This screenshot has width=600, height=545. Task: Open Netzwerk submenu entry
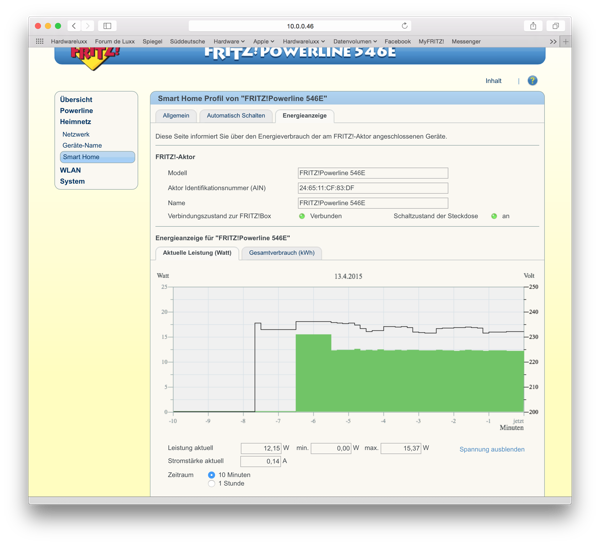pos(76,134)
